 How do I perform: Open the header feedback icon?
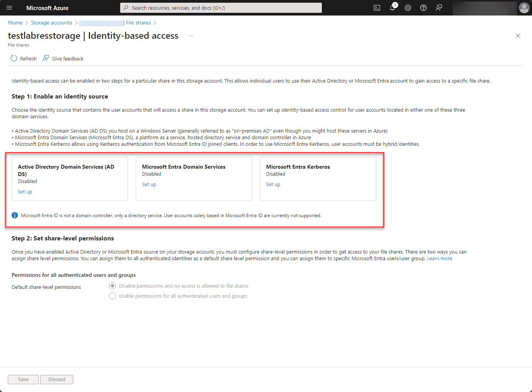(x=439, y=8)
